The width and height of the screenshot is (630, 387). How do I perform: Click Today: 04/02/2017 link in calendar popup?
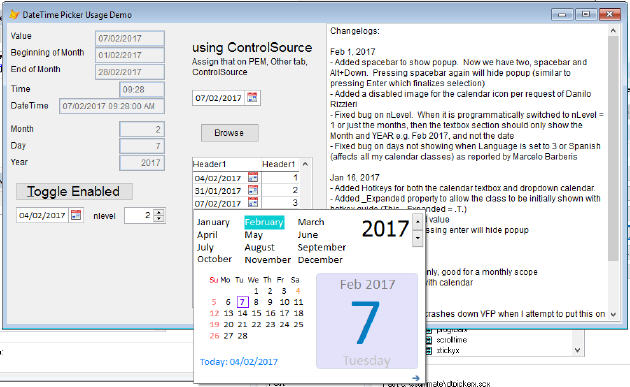pyautogui.click(x=239, y=362)
